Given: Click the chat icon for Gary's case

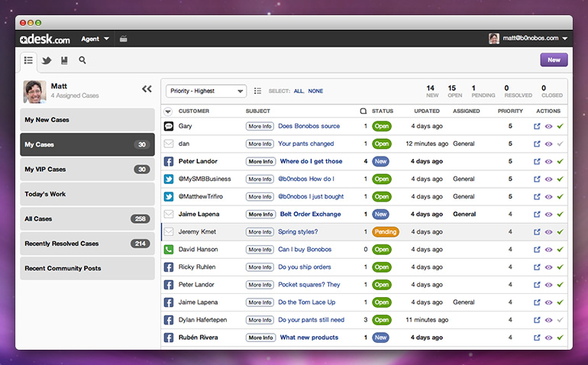Looking at the screenshot, I should pos(169,126).
